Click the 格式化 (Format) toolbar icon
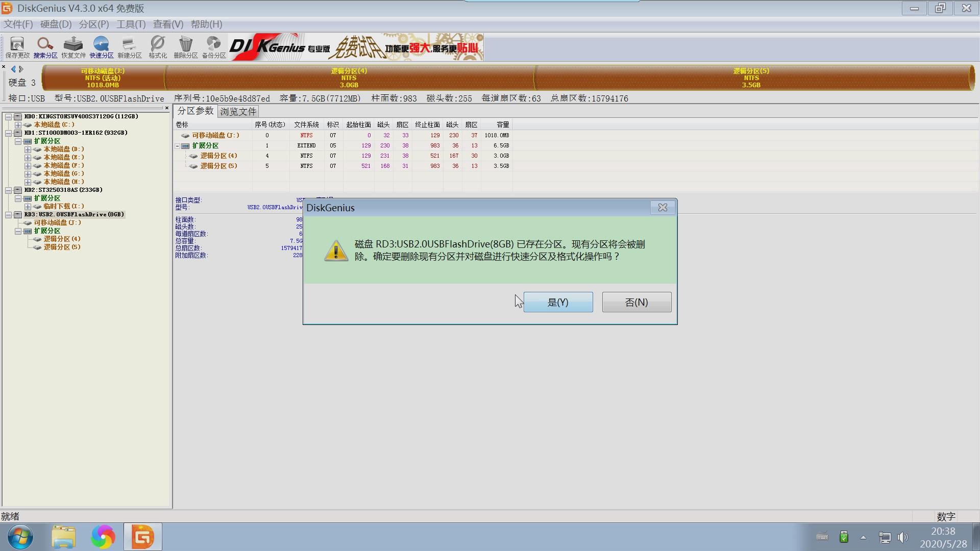Image resolution: width=980 pixels, height=551 pixels. coord(157,47)
